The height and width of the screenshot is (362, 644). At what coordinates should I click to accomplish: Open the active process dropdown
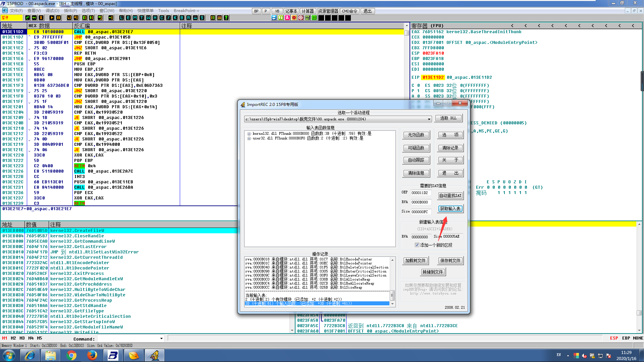point(429,119)
